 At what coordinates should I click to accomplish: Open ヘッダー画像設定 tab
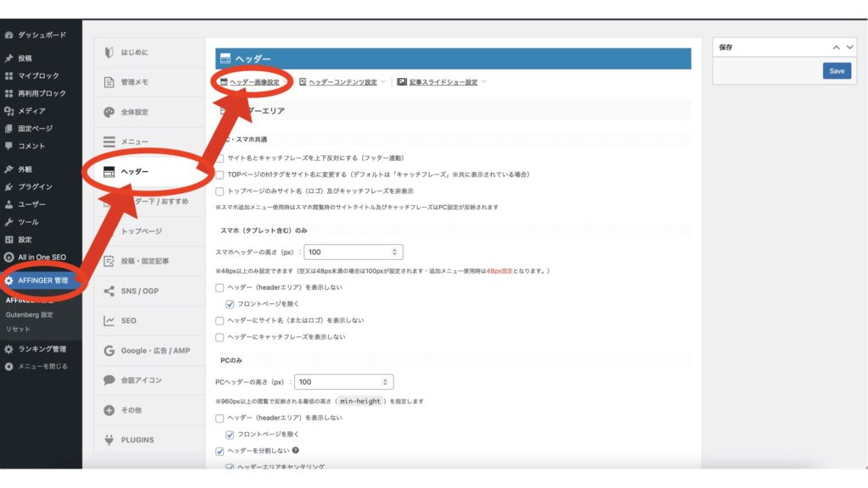tap(254, 82)
